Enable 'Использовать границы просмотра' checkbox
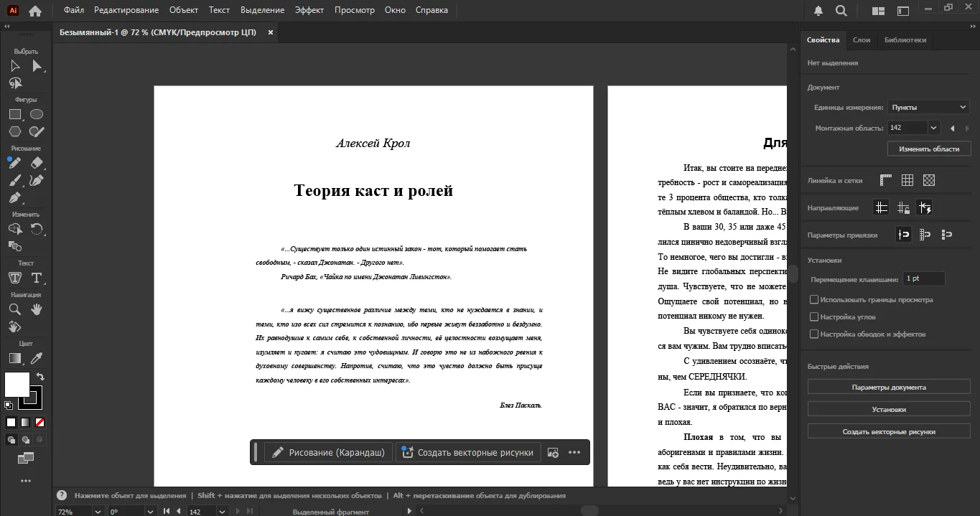The height and width of the screenshot is (516, 980). [x=814, y=300]
